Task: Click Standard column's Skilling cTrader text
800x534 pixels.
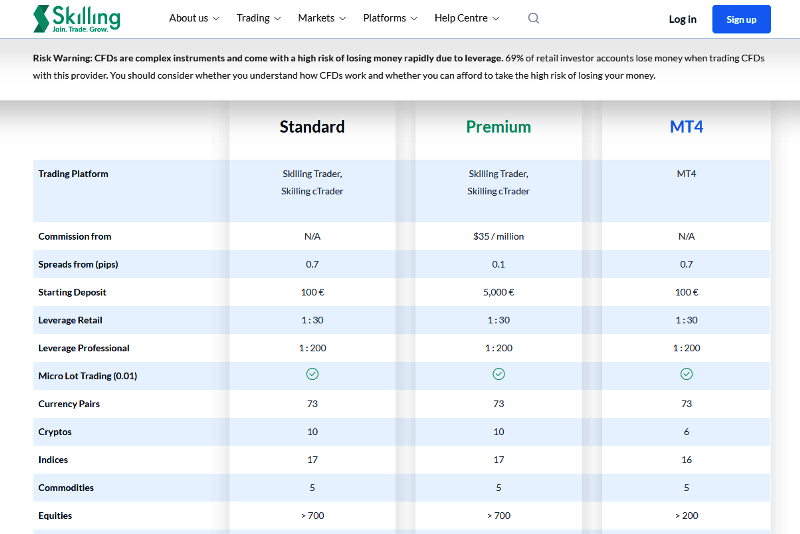Action: [x=312, y=191]
